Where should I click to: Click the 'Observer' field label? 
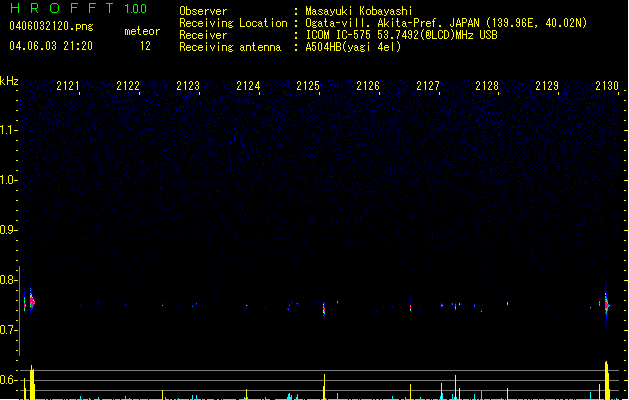click(x=203, y=11)
